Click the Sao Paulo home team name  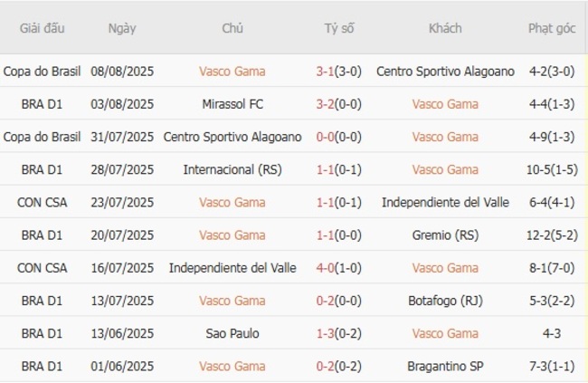tap(232, 333)
